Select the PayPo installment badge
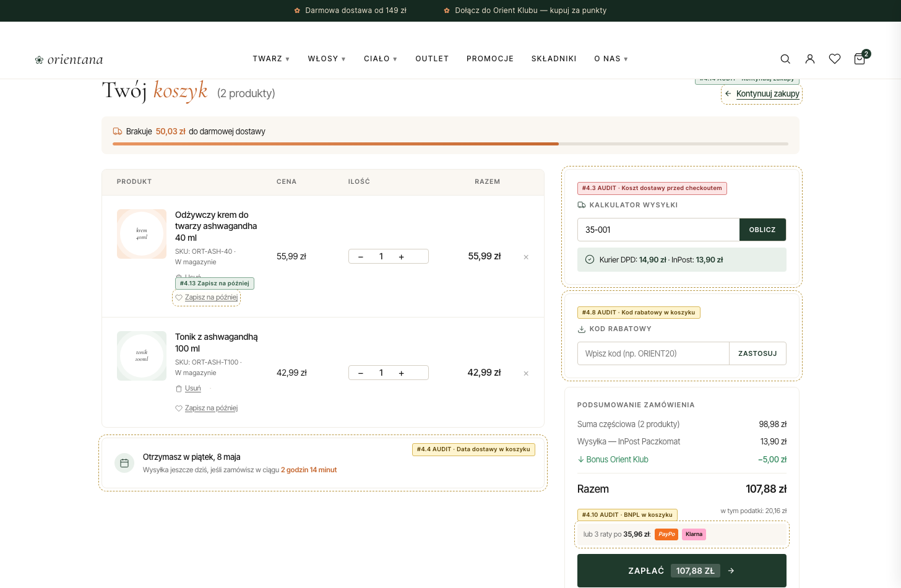This screenshot has width=901, height=588. 666,534
